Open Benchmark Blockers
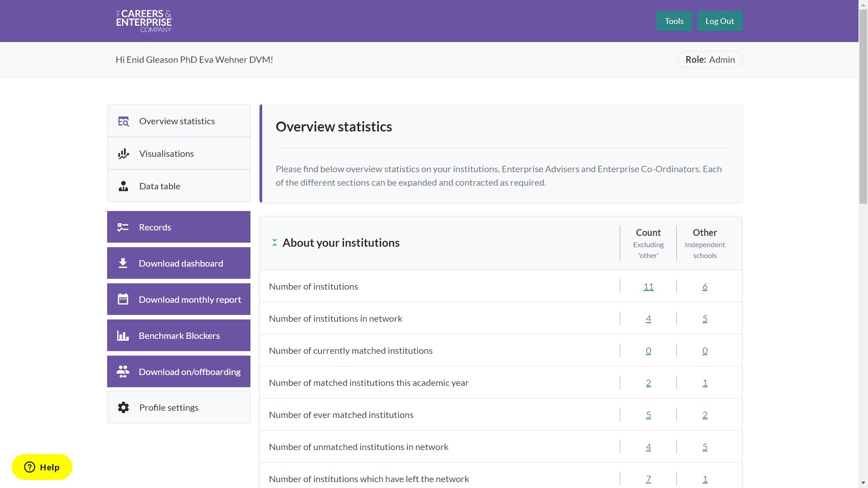This screenshot has width=868, height=488. 179,335
